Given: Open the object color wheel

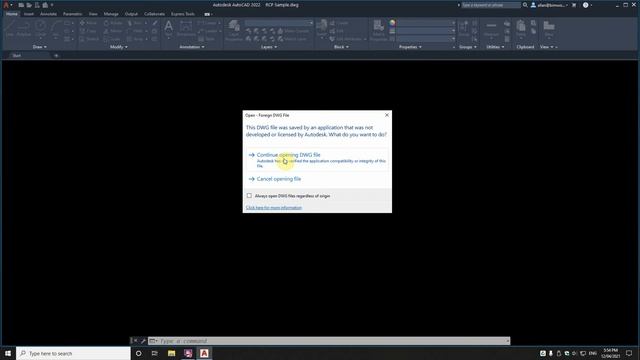Looking at the screenshot, I should pyautogui.click(x=392, y=23).
